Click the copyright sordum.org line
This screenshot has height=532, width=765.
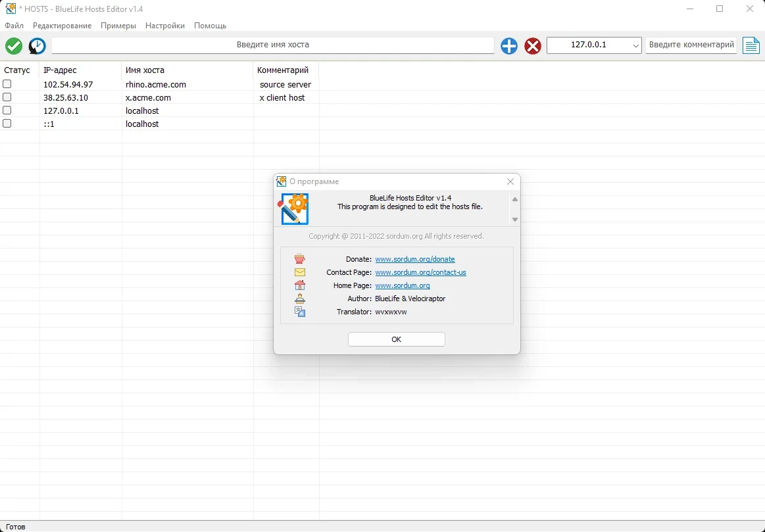click(396, 236)
